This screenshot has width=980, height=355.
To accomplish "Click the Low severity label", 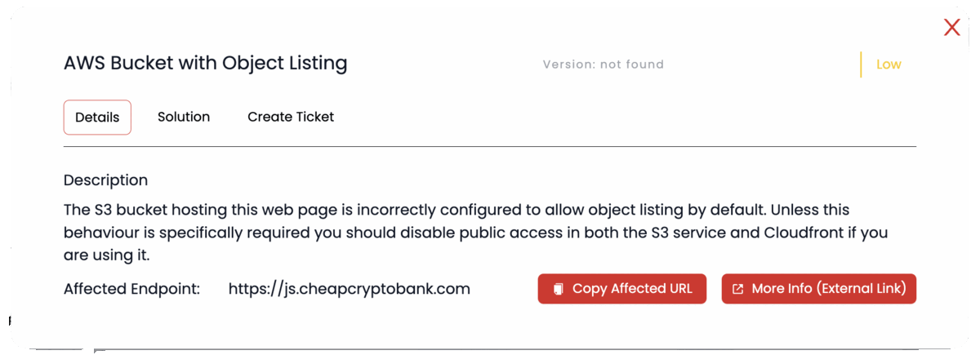I will [x=889, y=64].
